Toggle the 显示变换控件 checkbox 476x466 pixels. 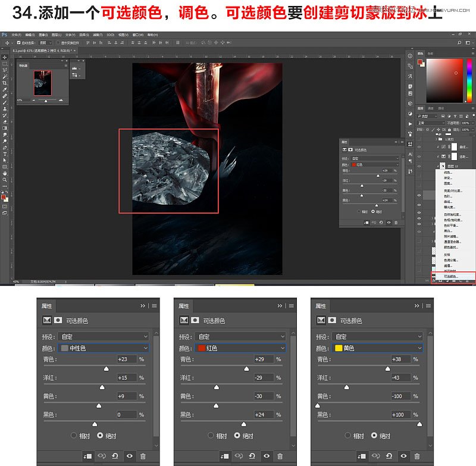point(58,43)
